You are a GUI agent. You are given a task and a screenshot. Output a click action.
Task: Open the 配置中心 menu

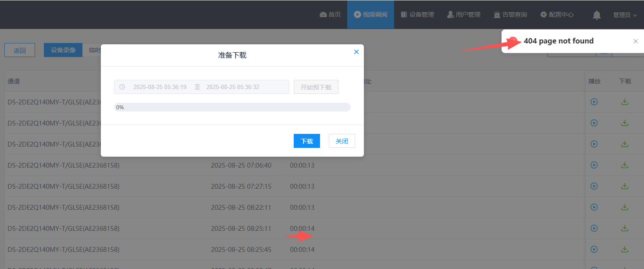coord(557,14)
